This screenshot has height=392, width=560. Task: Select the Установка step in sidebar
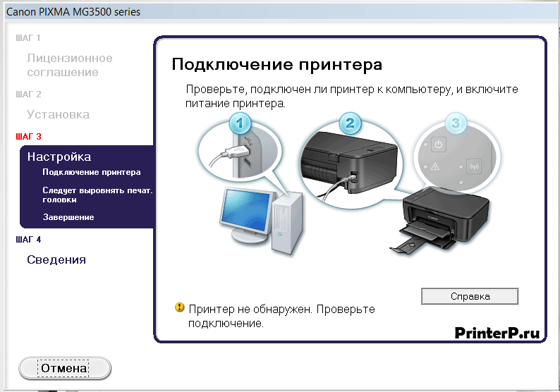(x=59, y=115)
